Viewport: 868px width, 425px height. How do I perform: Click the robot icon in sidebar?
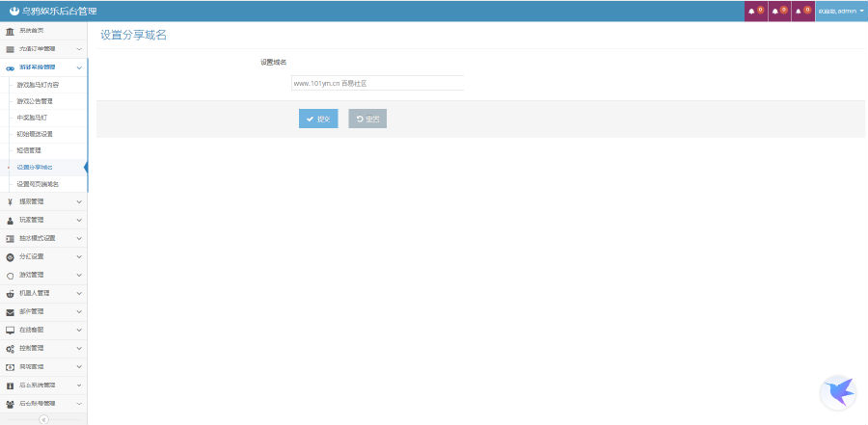click(10, 293)
